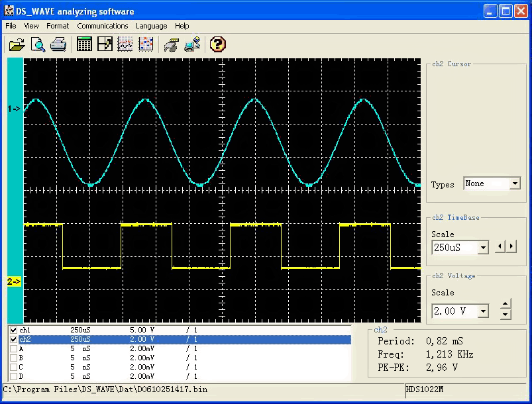The height and width of the screenshot is (404, 532).
Task: Open the ch2 TimeBase Scale dropdown
Action: (482, 248)
